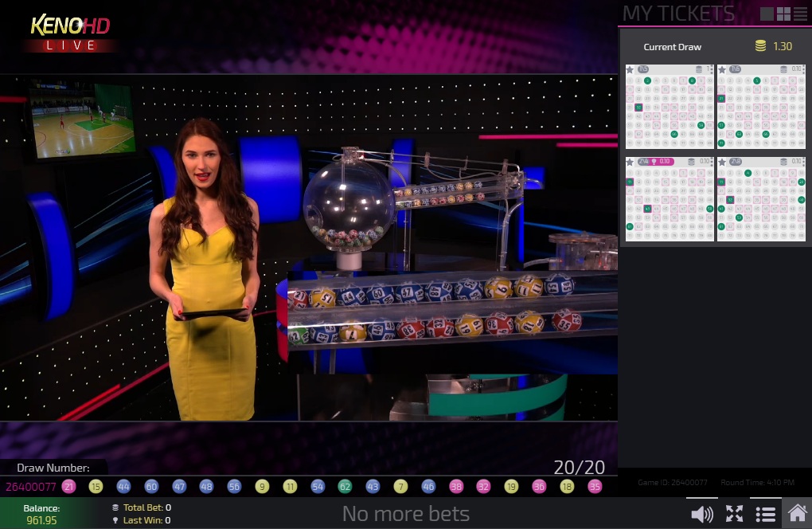
Task: Click the star on the bottom-right ticket
Action: (x=722, y=162)
